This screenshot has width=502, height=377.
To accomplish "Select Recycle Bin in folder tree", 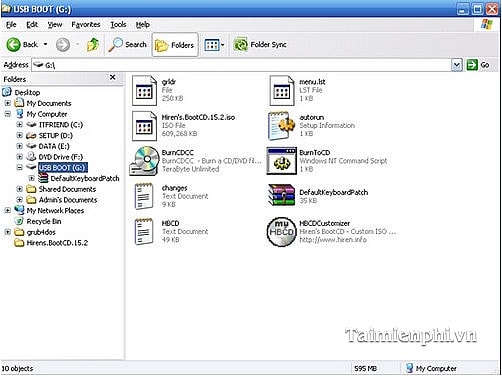I will 44,221.
